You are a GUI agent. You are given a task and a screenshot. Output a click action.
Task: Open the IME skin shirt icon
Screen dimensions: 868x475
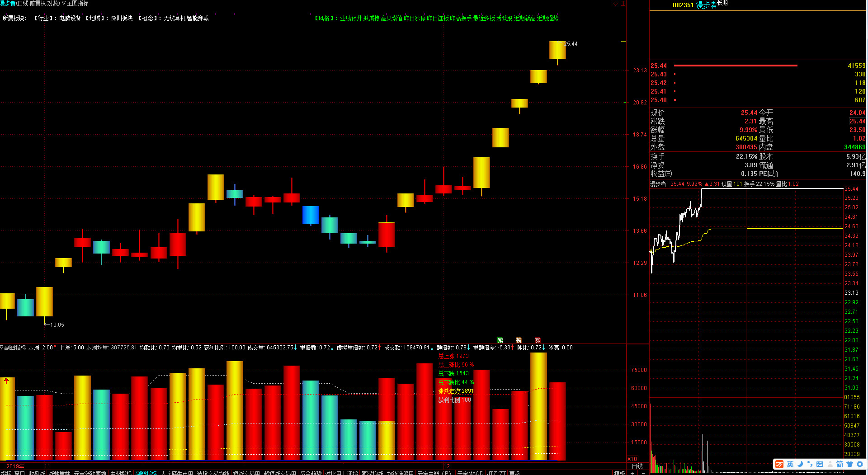[849, 464]
